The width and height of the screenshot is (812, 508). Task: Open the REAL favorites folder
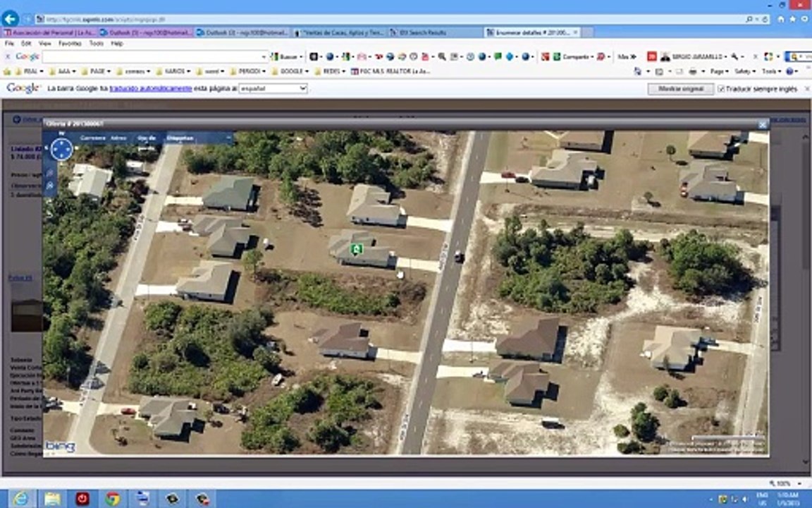(28, 71)
